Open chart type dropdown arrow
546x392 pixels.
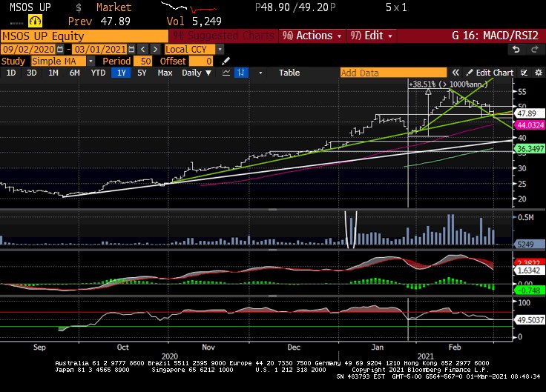[x=260, y=73]
